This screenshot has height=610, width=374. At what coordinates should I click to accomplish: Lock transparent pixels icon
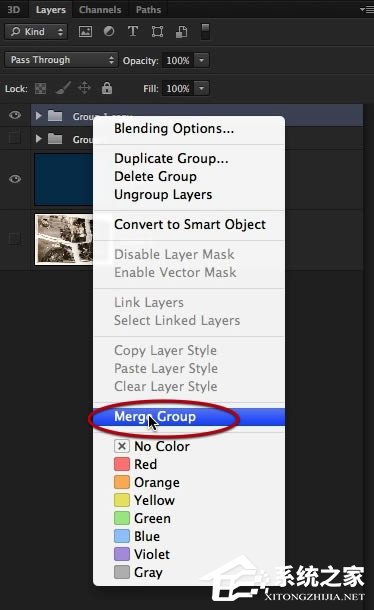click(x=40, y=89)
